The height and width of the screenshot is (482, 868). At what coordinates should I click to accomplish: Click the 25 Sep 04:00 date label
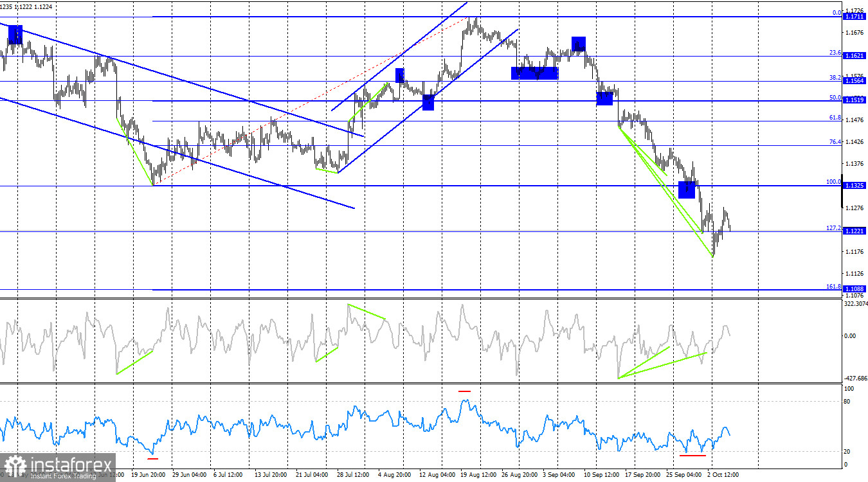(x=683, y=475)
